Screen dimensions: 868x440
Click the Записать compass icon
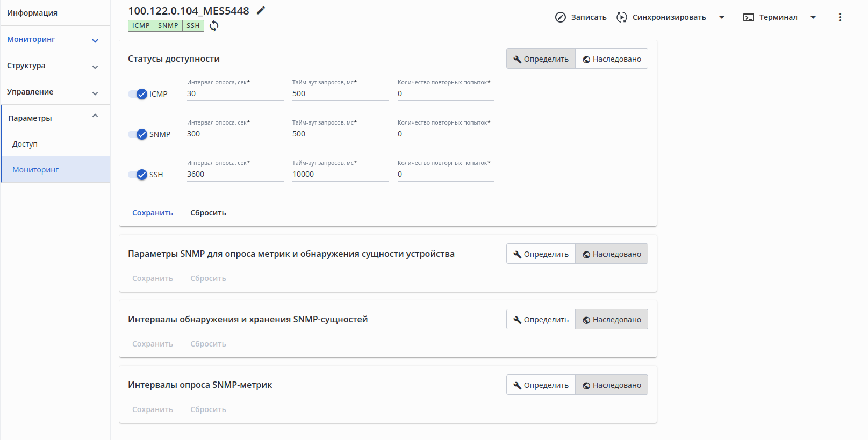[561, 17]
